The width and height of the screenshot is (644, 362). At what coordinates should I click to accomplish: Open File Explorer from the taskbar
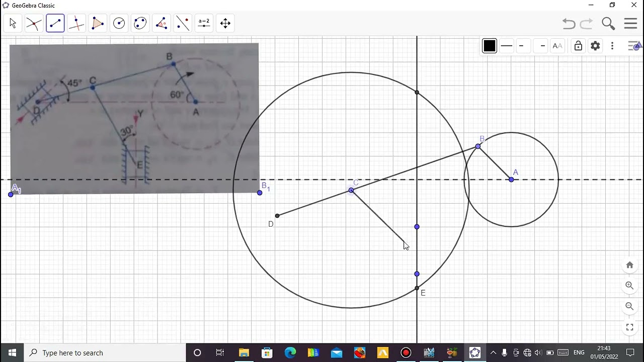(x=244, y=352)
